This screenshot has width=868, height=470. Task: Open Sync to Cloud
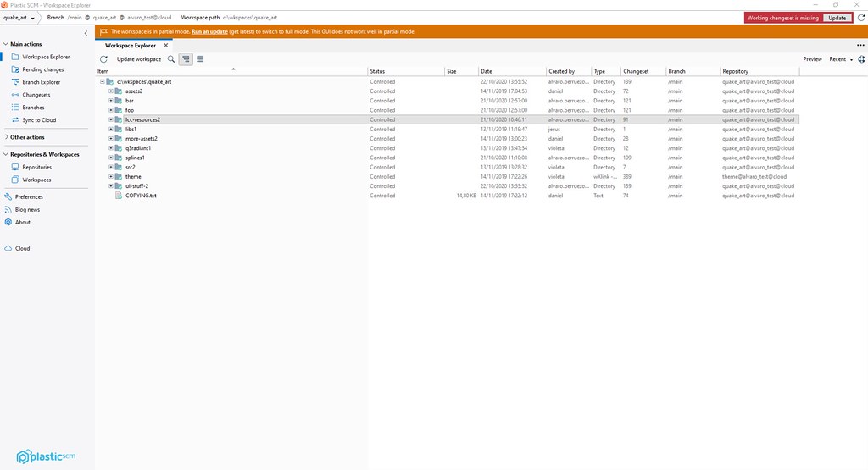pyautogui.click(x=39, y=120)
